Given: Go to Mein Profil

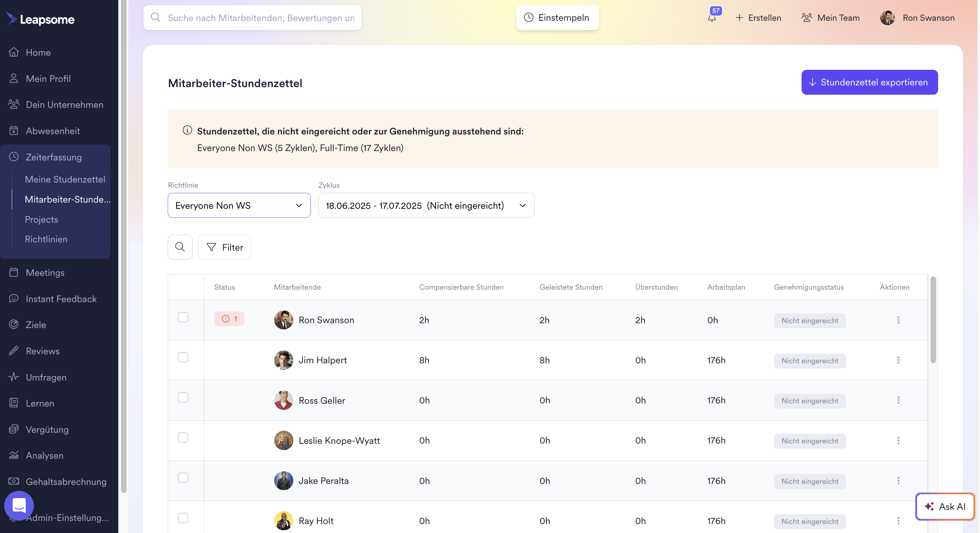Looking at the screenshot, I should coord(48,78).
